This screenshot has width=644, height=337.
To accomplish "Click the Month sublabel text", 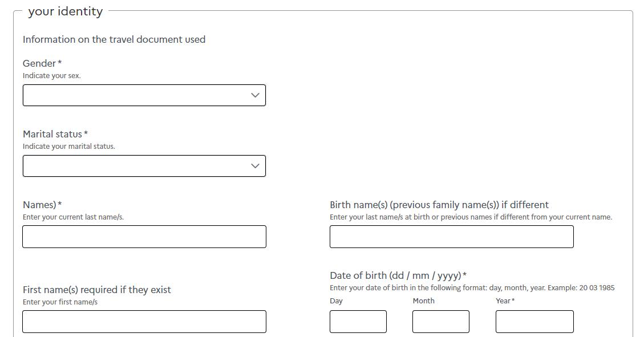I will point(423,301).
